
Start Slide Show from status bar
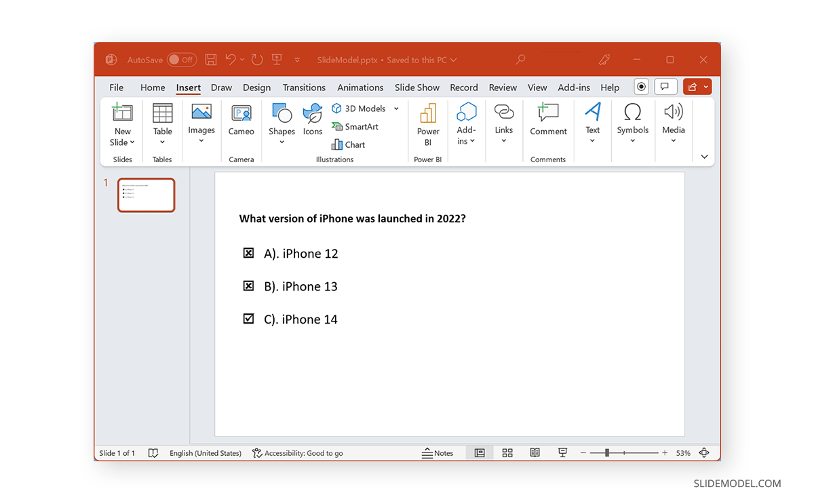pyautogui.click(x=562, y=453)
